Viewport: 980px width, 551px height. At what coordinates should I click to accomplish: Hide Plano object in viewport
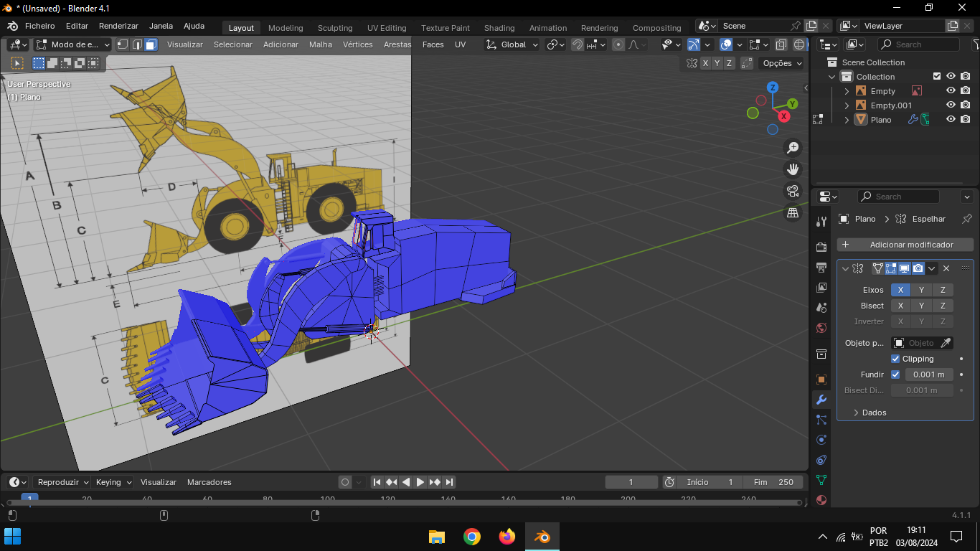coord(951,119)
